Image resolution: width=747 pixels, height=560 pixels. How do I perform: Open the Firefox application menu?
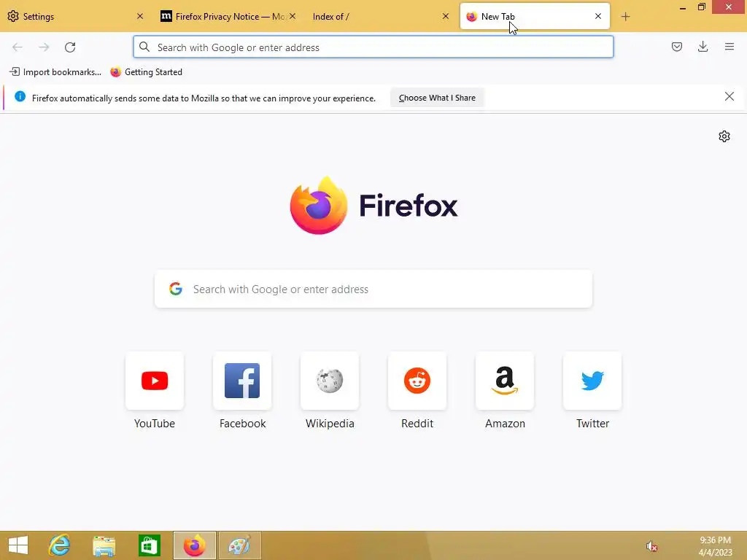click(729, 47)
